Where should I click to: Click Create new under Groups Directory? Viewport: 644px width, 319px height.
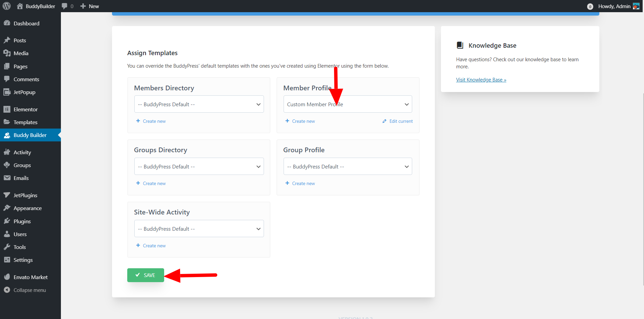(x=151, y=183)
